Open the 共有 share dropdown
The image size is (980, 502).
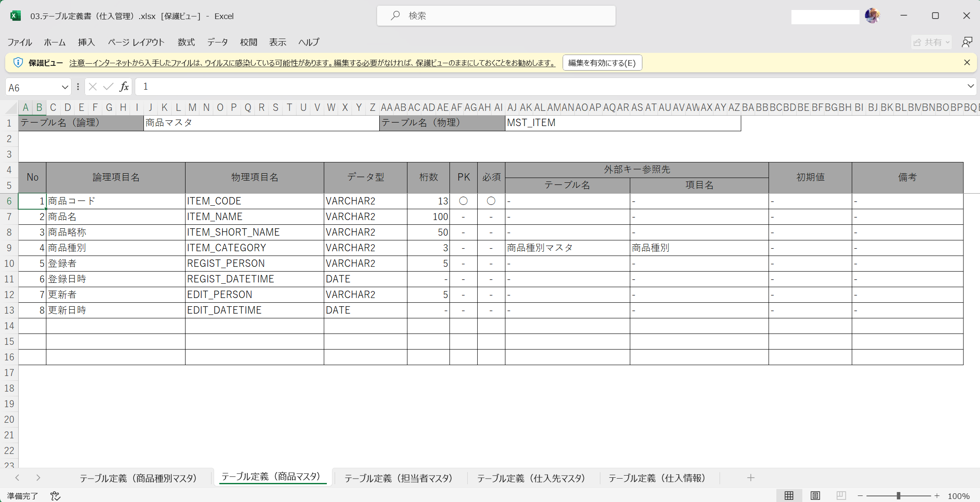tap(931, 42)
